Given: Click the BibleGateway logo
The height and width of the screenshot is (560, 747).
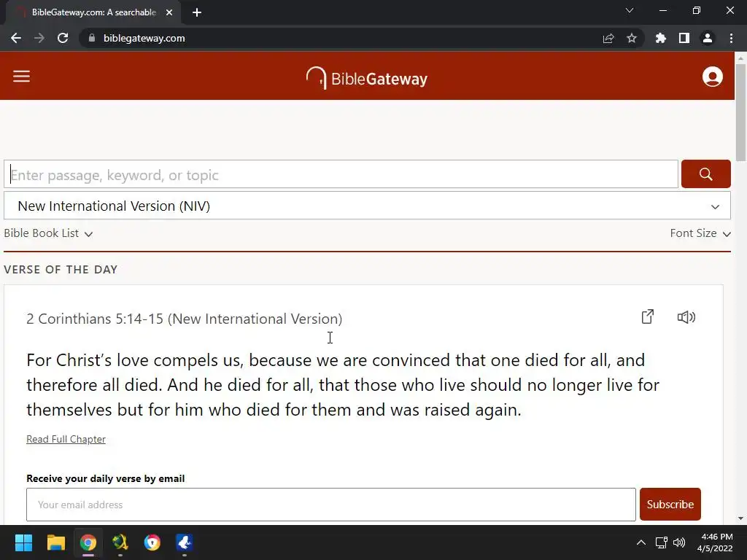Looking at the screenshot, I should (366, 78).
